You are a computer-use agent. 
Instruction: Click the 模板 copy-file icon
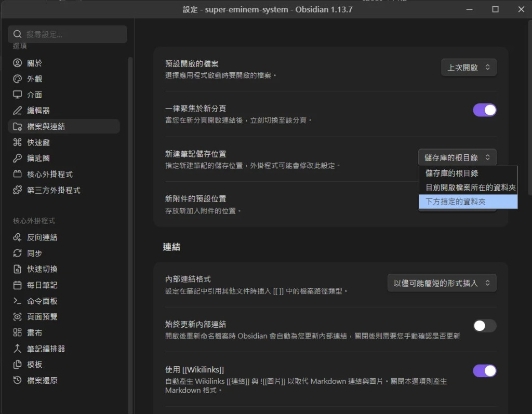coord(17,365)
